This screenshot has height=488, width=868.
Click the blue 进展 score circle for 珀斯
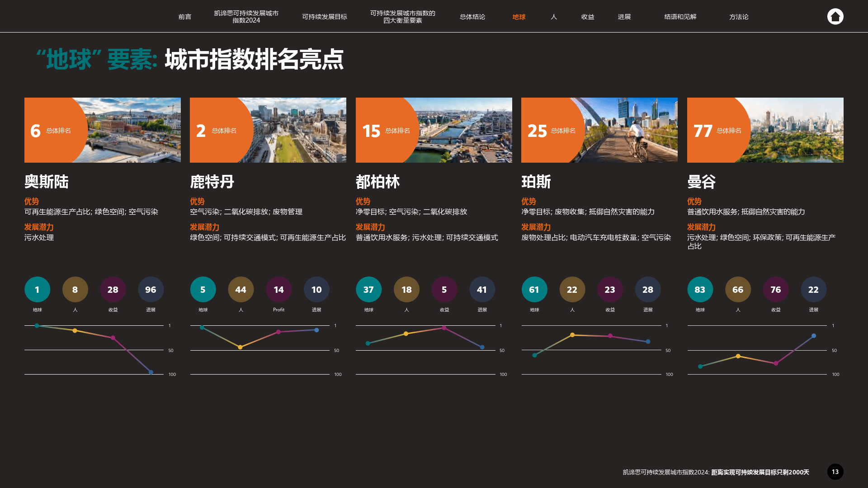pyautogui.click(x=647, y=290)
